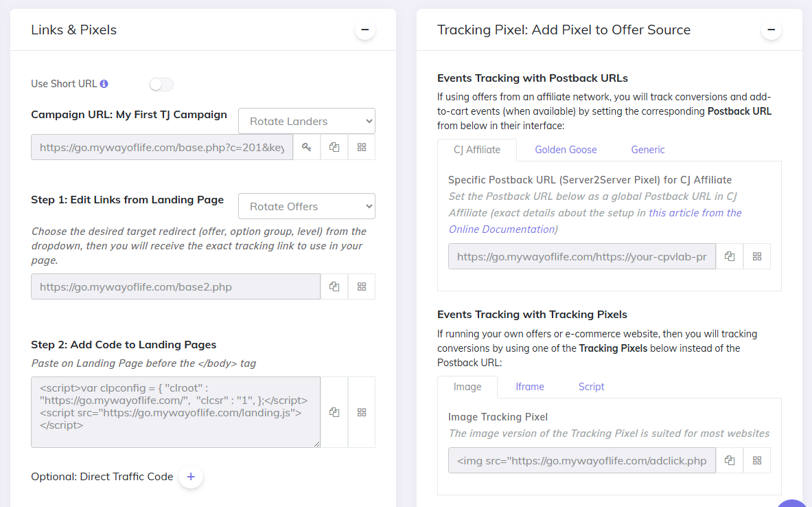Click inside the Campaign URL text field
The width and height of the screenshot is (812, 507).
click(161, 147)
